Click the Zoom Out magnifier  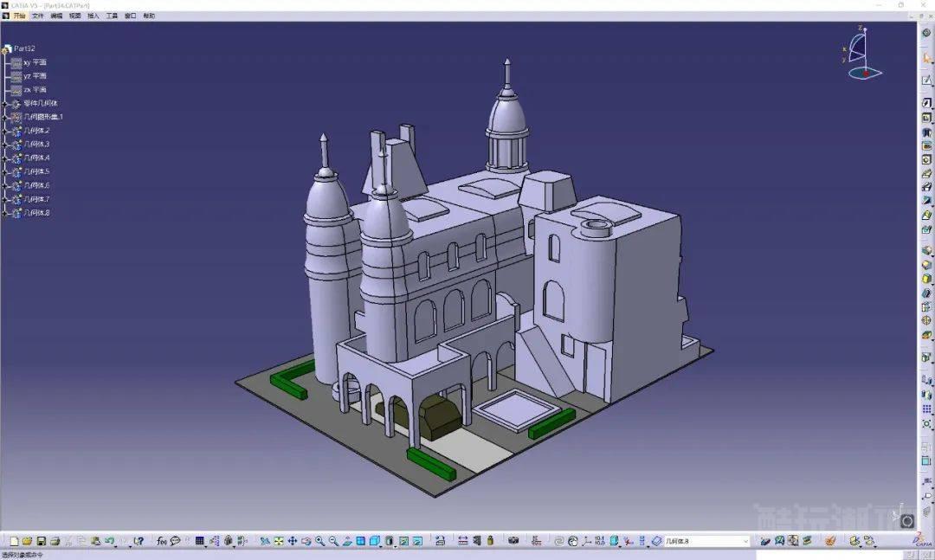click(333, 541)
